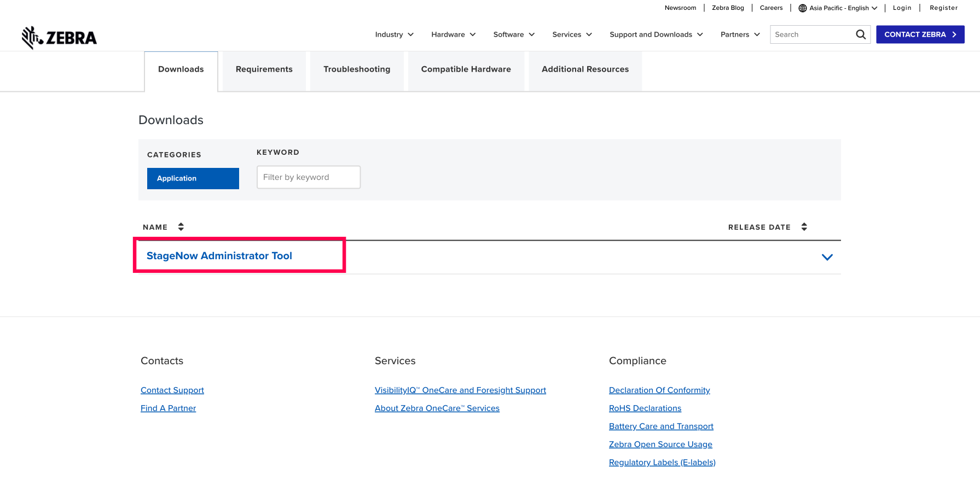
Task: Switch to the Troubleshooting tab
Action: (x=357, y=69)
